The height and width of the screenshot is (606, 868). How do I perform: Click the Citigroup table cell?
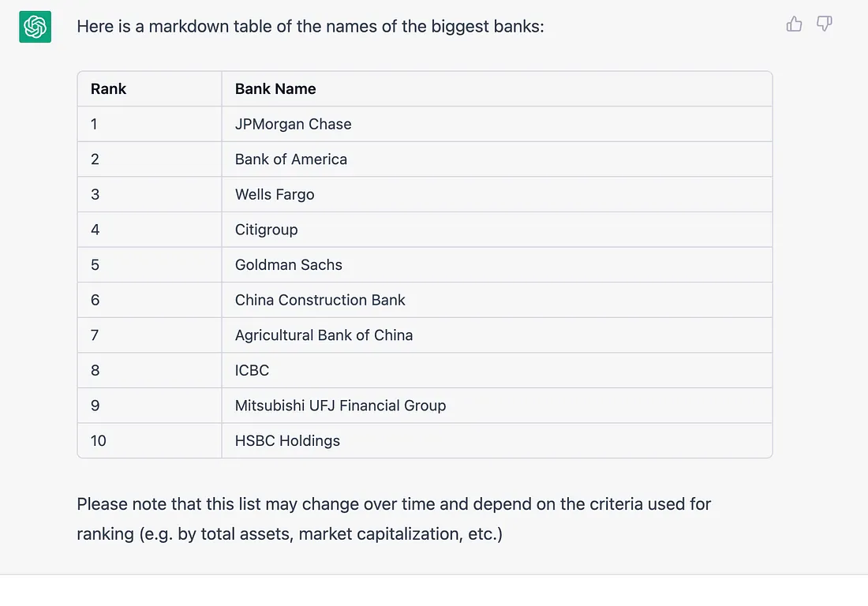[x=496, y=230]
